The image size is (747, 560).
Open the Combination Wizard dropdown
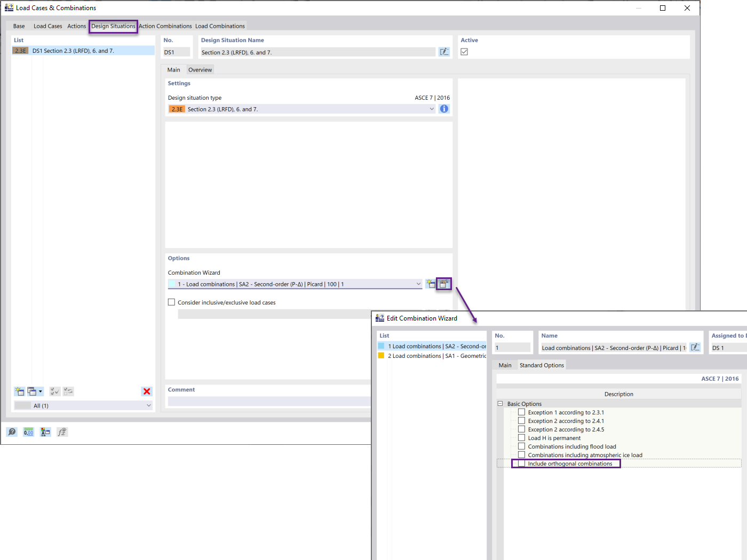(x=418, y=284)
